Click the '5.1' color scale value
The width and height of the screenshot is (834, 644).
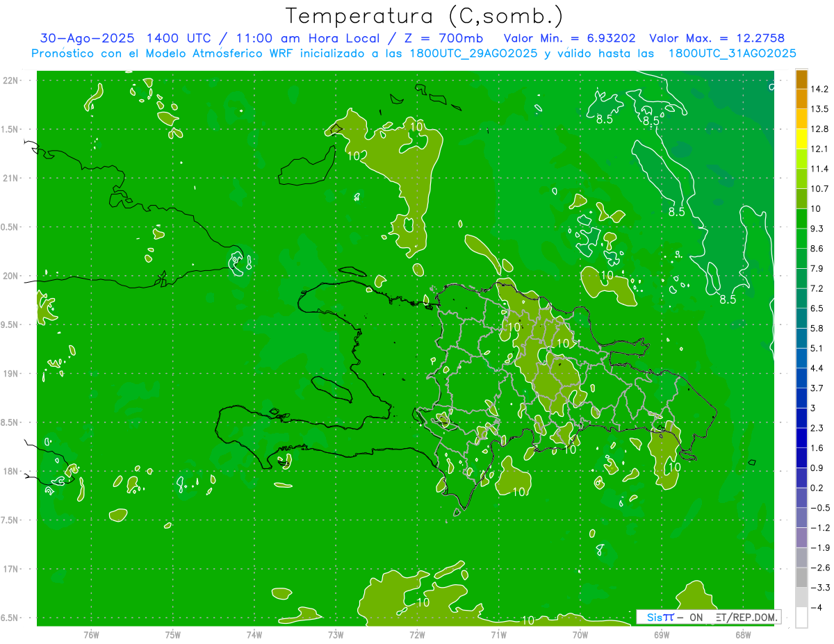pyautogui.click(x=817, y=348)
